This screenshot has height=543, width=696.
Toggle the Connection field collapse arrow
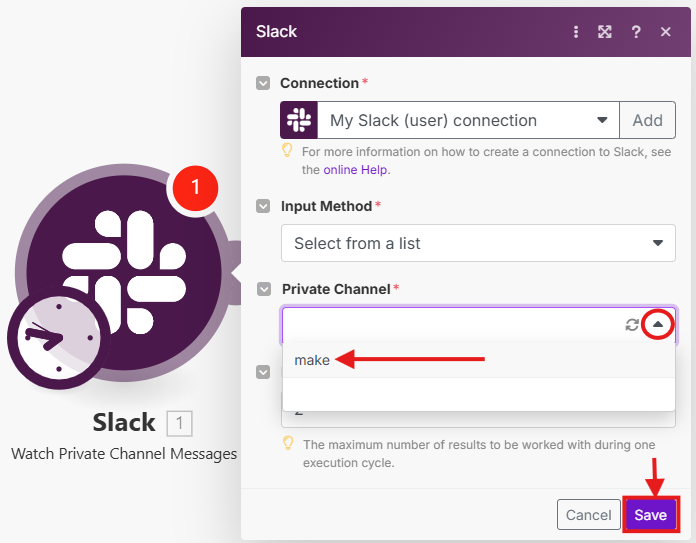pos(263,83)
